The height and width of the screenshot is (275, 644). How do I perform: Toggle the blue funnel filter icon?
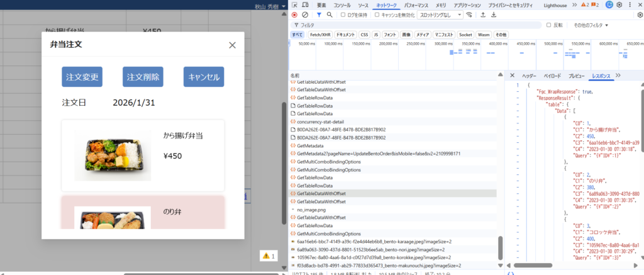[x=319, y=14]
